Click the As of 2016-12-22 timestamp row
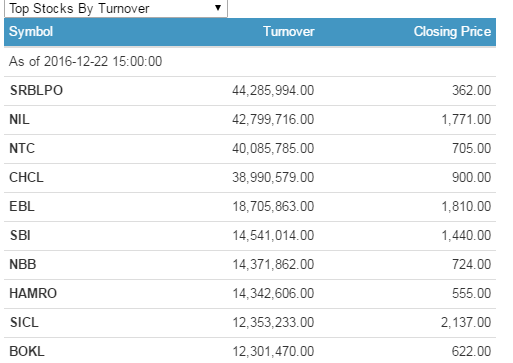Screen dimensions: 513x363 [250, 62]
